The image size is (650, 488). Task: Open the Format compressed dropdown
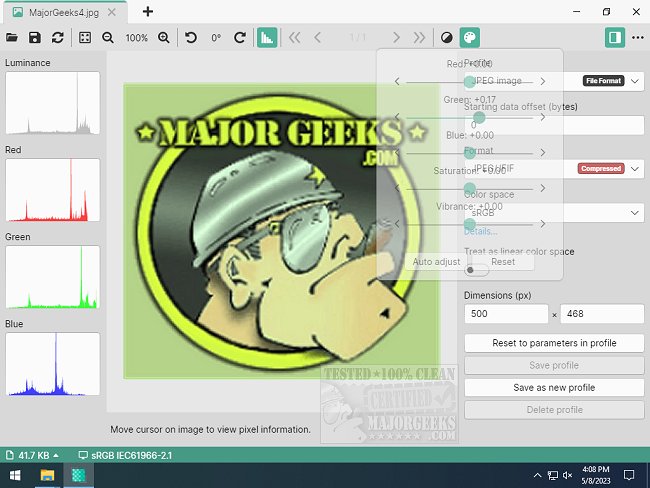click(x=636, y=169)
